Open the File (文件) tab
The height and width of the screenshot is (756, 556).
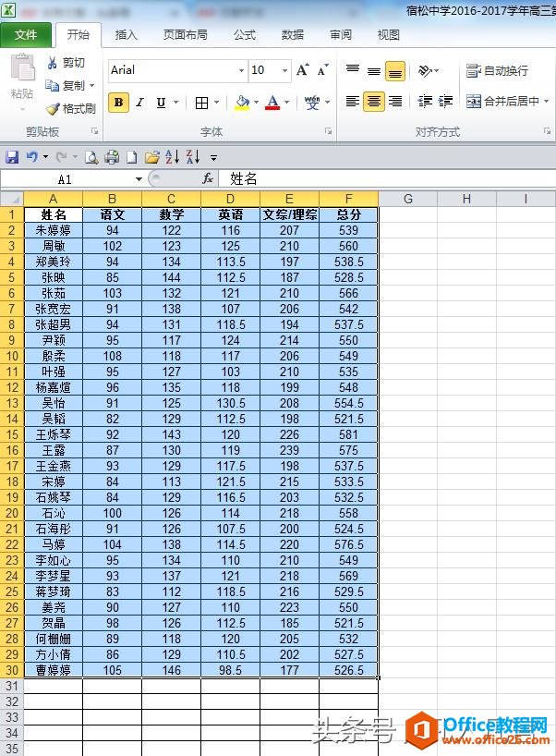pyautogui.click(x=26, y=35)
